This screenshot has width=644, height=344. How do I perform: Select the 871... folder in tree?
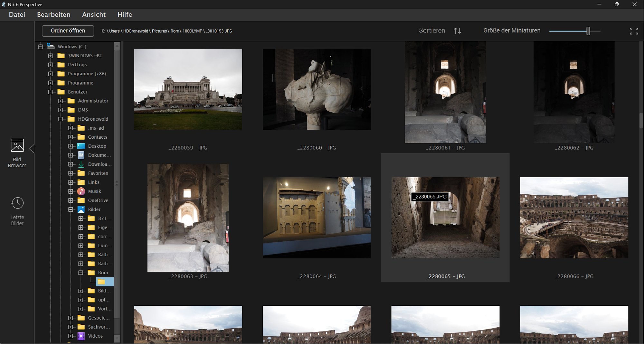pyautogui.click(x=104, y=218)
